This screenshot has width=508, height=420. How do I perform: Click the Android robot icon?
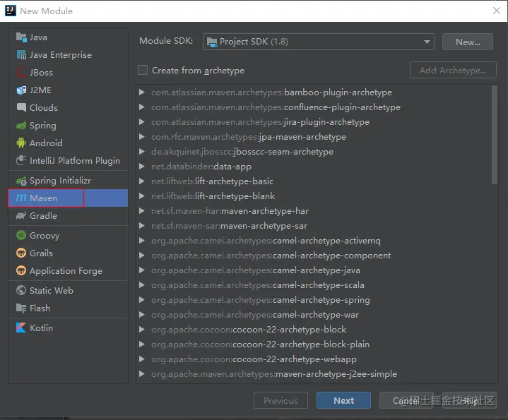coord(21,143)
